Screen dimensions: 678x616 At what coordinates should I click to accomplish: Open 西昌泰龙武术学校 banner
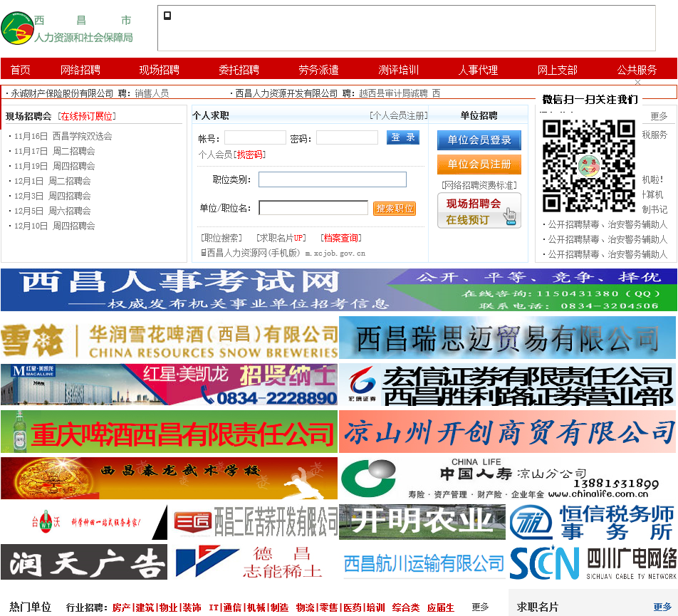click(x=169, y=478)
